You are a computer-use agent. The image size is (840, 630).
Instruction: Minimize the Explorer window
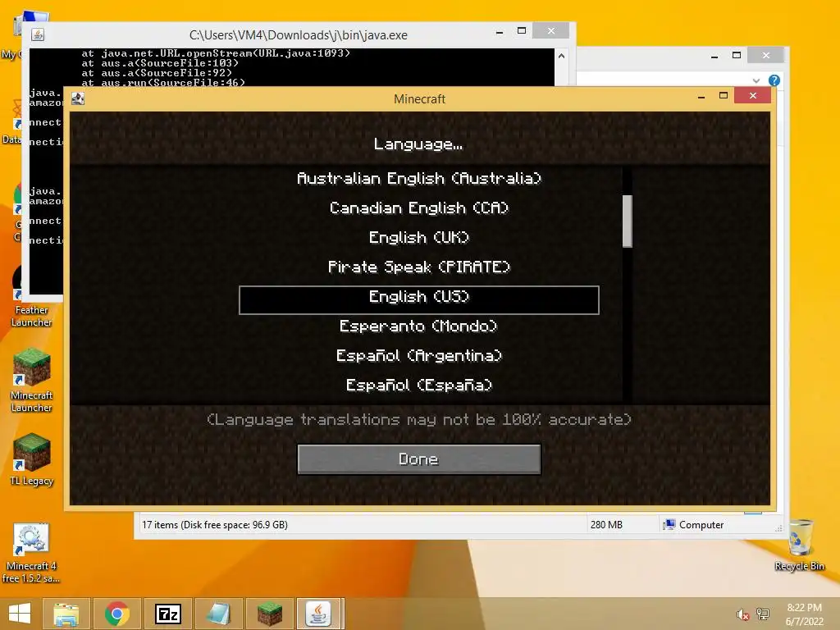[714, 56]
